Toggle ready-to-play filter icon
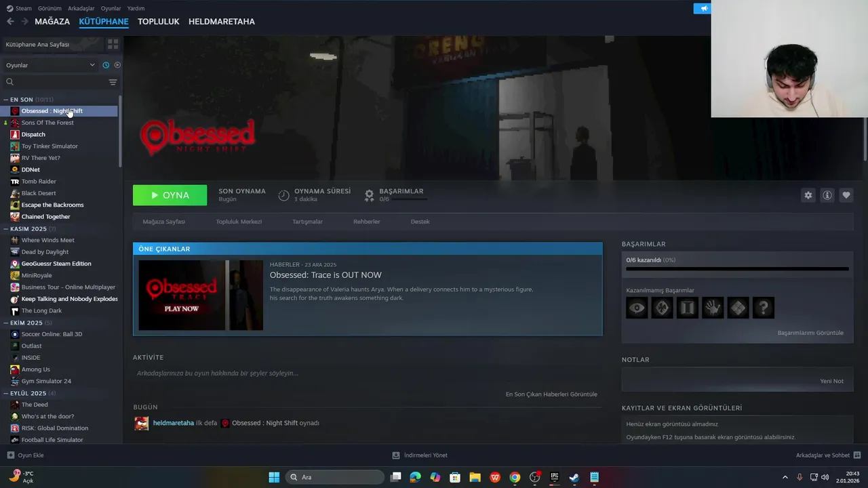The image size is (868, 488). pos(117,65)
